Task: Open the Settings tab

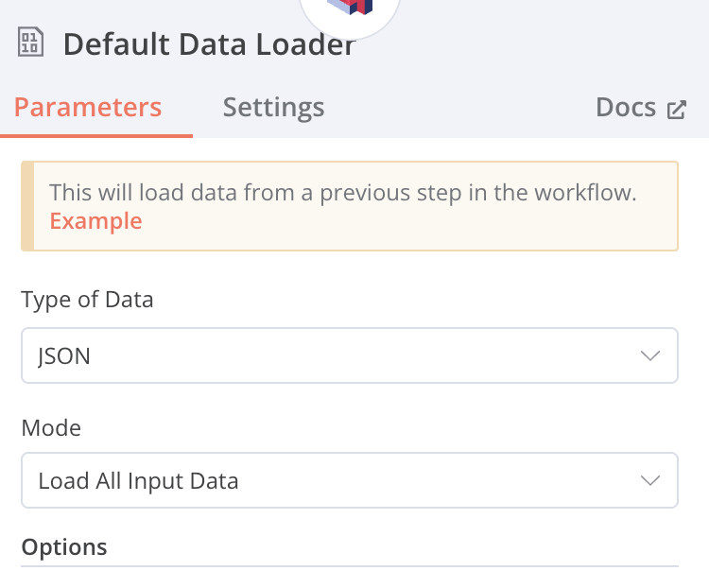Action: pos(273,107)
